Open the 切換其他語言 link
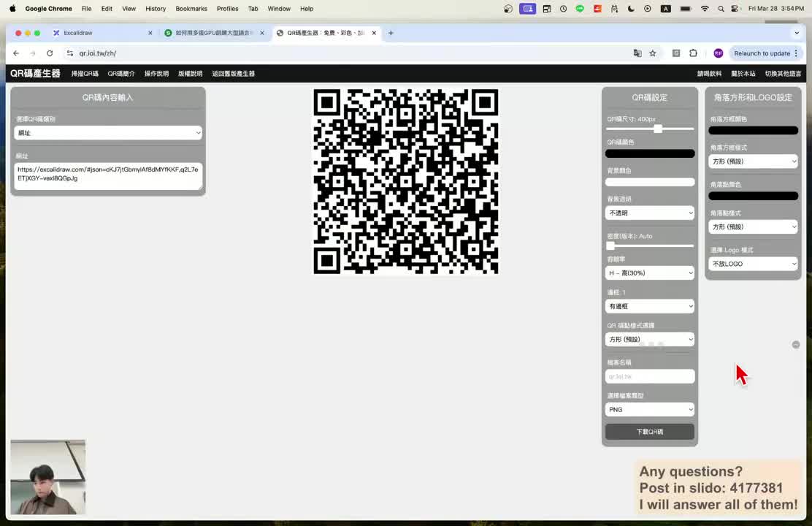812x526 pixels. coord(783,74)
